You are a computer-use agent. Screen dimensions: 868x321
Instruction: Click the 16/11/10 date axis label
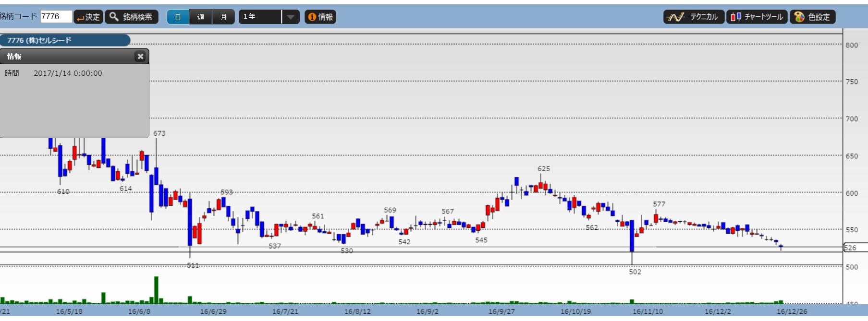click(648, 312)
